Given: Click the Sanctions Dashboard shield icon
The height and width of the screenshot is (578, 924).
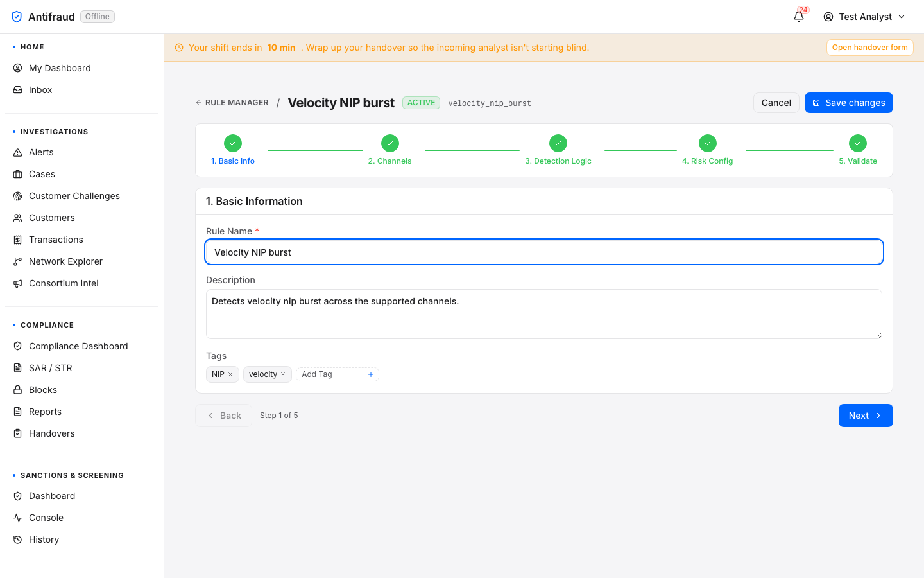Looking at the screenshot, I should 18,496.
